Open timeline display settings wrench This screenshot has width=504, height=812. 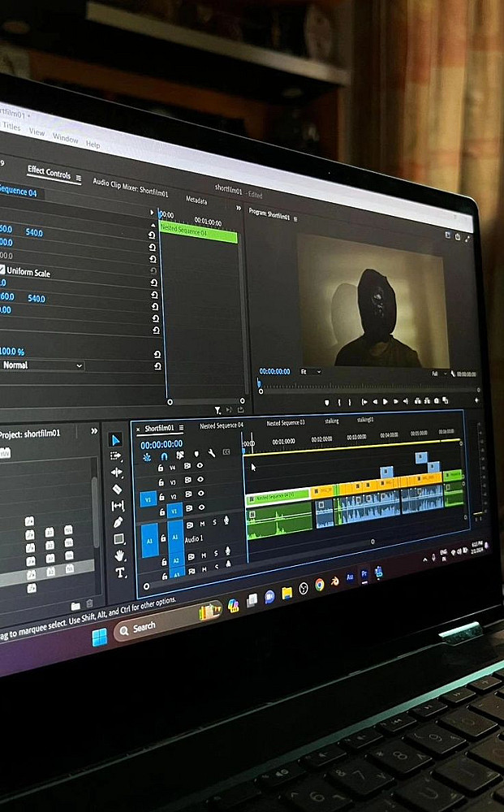[x=212, y=453]
